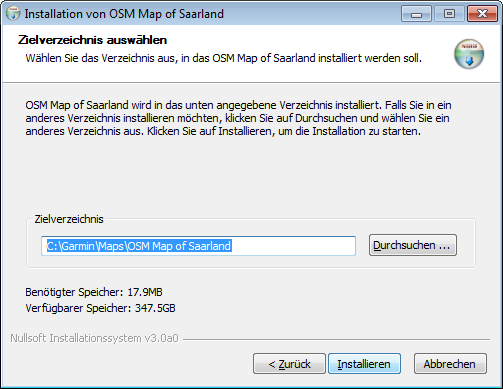This screenshot has width=503, height=389.
Task: Cancel setup with Abbrechen button
Action: point(450,364)
